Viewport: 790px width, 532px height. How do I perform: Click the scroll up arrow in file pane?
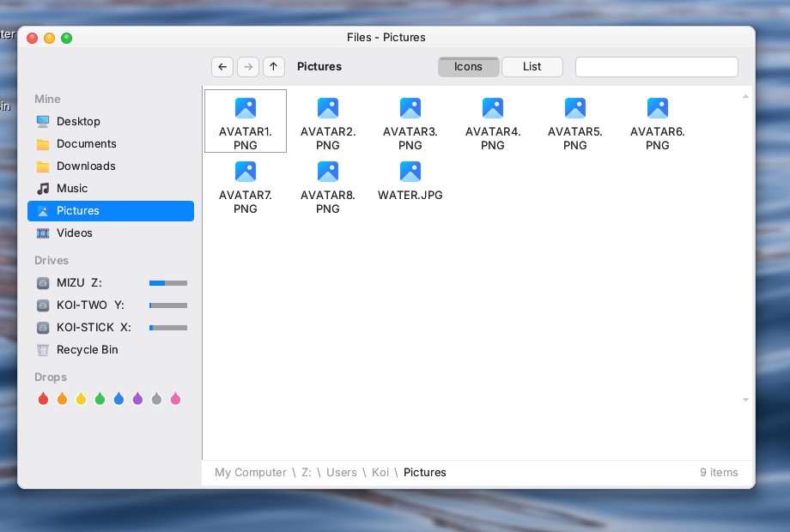click(745, 96)
